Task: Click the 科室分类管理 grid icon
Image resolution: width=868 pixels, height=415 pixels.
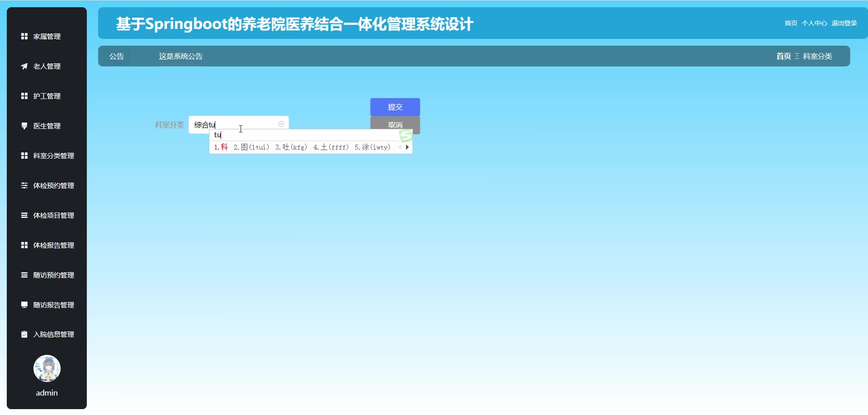Action: click(24, 156)
